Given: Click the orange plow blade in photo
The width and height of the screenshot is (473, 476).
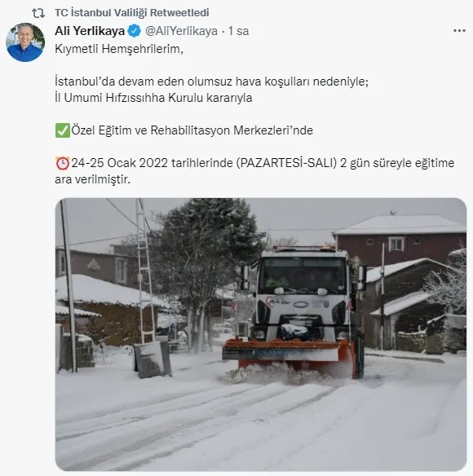Looking at the screenshot, I should [x=289, y=354].
